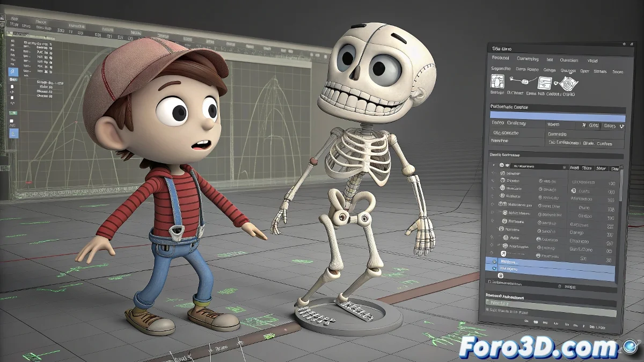644x362 pixels.
Task: Click the empty blue bar below the panel section header
Action: pos(558,117)
